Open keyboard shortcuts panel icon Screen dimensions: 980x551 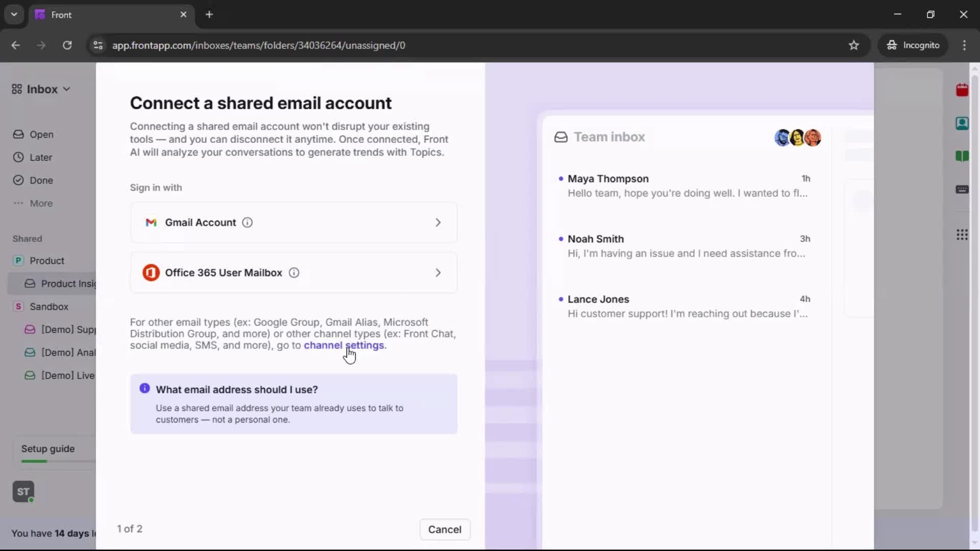(x=963, y=189)
